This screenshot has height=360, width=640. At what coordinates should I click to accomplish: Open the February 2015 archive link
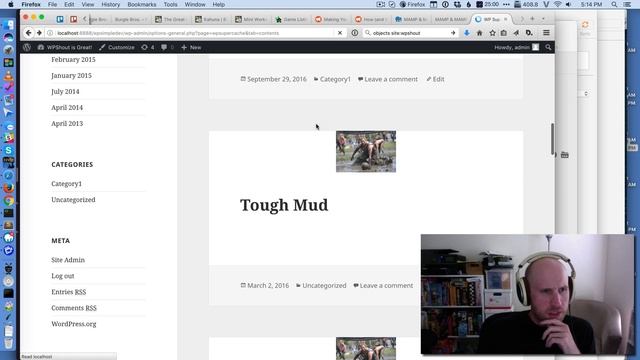(73, 60)
